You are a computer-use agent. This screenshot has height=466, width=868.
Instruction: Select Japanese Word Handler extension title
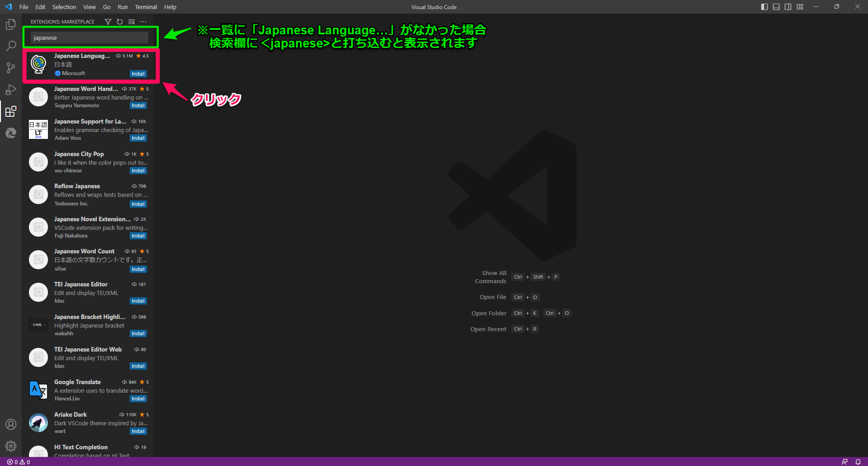[x=86, y=89]
